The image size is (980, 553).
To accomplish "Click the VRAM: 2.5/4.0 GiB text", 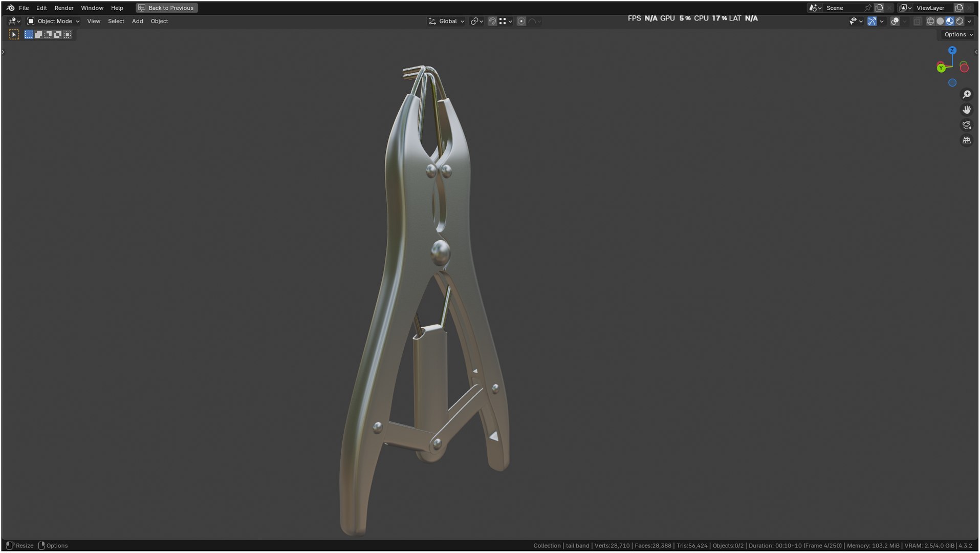I will click(x=929, y=546).
